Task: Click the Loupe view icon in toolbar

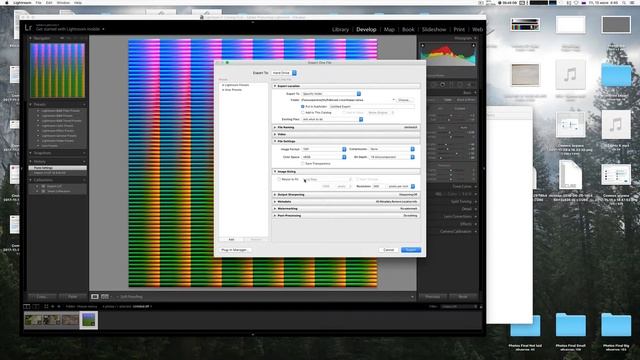Action: 95,297
